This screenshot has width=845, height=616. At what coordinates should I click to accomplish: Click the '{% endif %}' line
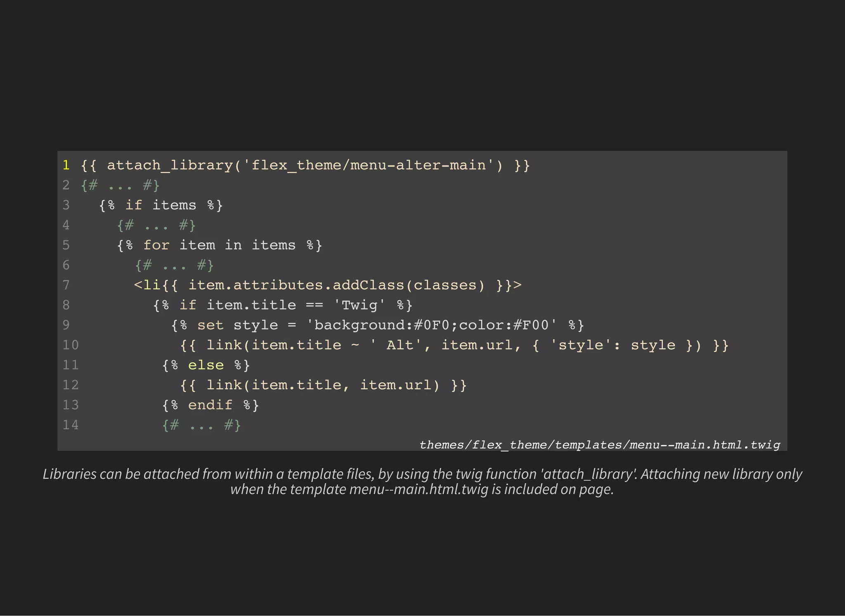[x=210, y=405]
